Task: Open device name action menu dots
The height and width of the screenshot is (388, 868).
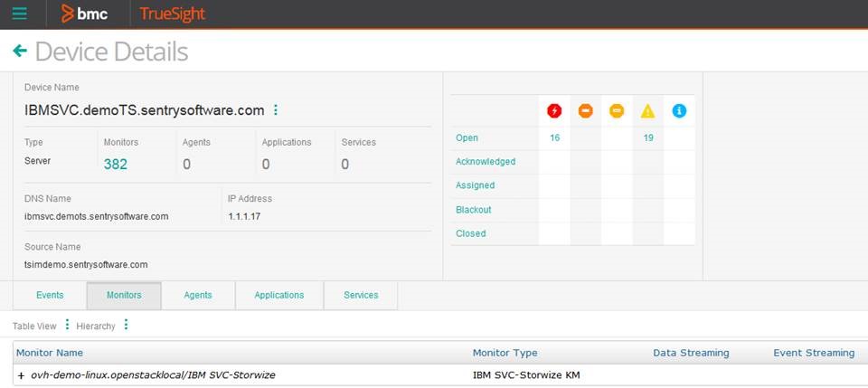Action: (276, 110)
